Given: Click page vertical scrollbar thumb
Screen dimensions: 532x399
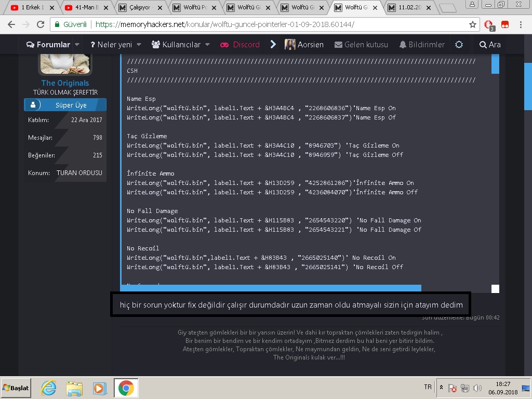Looking at the screenshot, I should pyautogui.click(x=528, y=87).
